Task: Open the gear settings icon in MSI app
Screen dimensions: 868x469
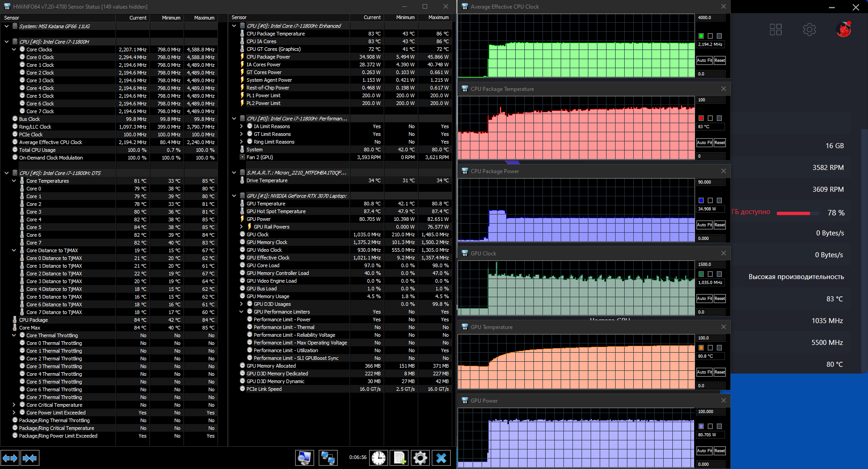Action: coord(809,30)
